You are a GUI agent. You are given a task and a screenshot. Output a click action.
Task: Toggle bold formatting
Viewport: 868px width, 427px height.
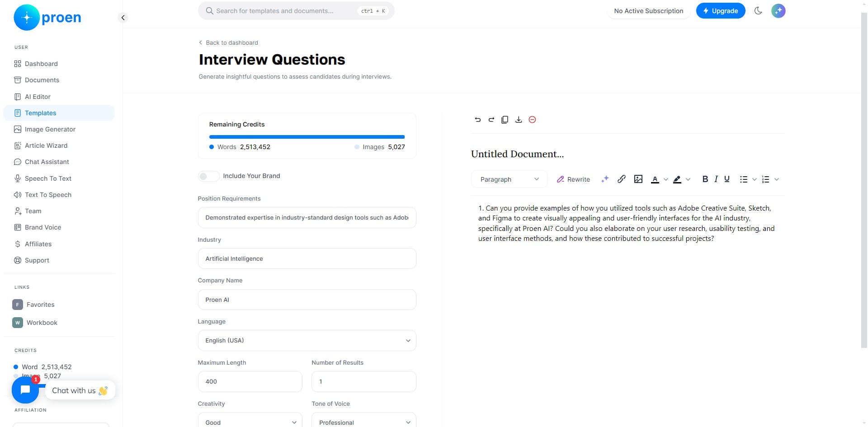705,179
